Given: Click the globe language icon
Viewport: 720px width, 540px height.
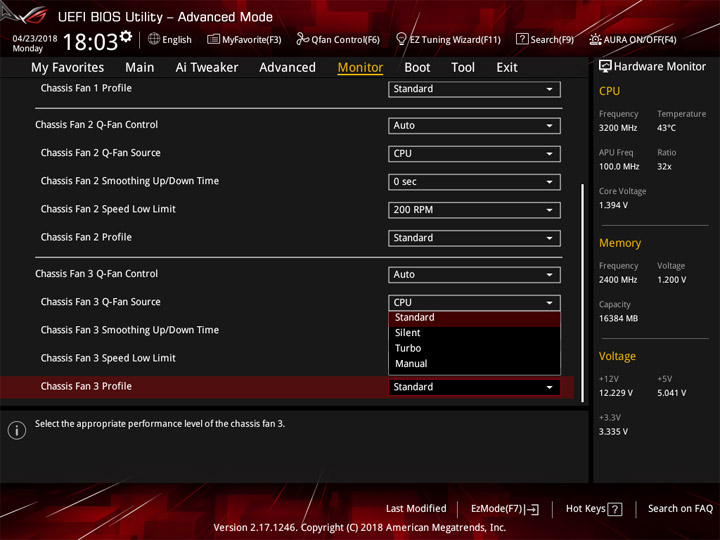Looking at the screenshot, I should pos(154,39).
